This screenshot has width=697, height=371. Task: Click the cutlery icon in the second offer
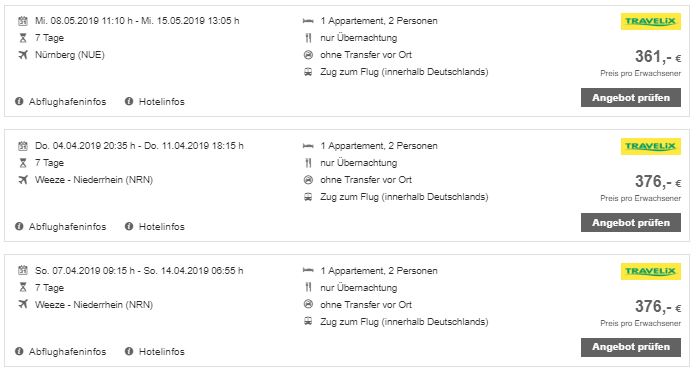pyautogui.click(x=308, y=163)
